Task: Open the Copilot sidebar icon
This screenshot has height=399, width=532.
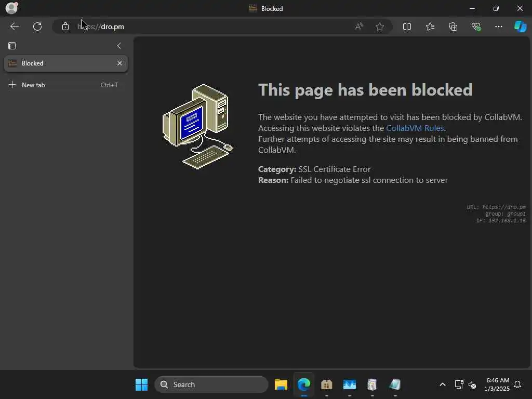Action: (x=520, y=26)
